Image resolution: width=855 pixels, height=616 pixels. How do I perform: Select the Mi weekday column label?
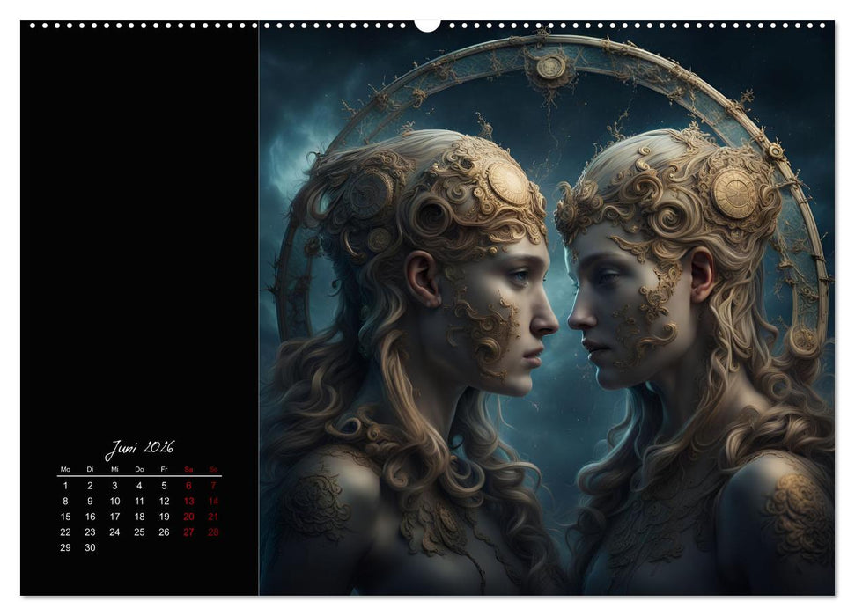coord(115,469)
